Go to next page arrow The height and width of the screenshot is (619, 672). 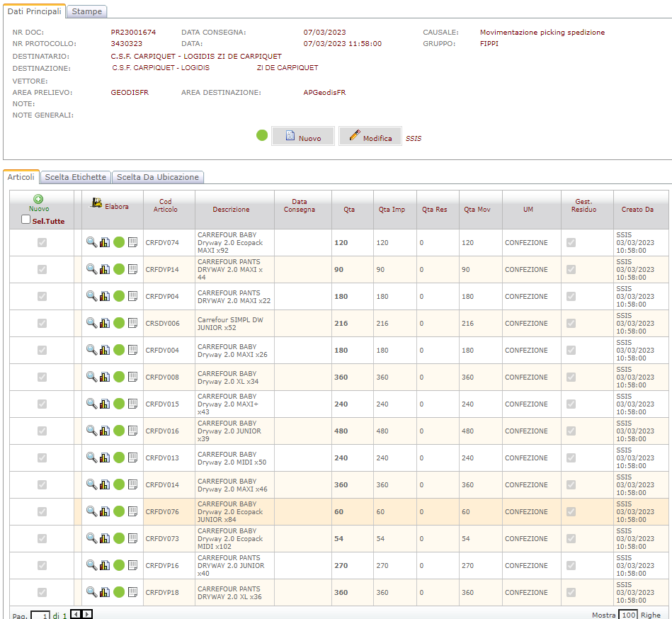(86, 614)
